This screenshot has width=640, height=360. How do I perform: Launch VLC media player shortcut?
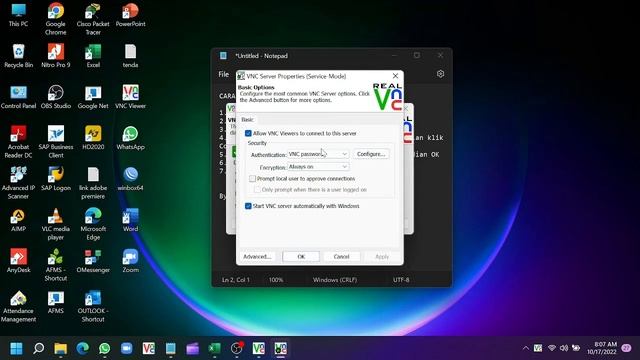point(56,224)
